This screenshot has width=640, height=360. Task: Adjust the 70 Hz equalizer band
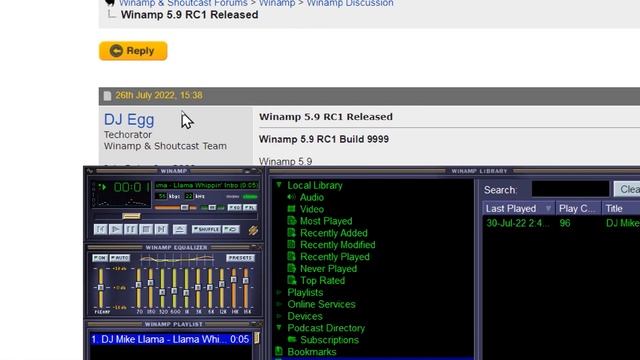pos(139,288)
